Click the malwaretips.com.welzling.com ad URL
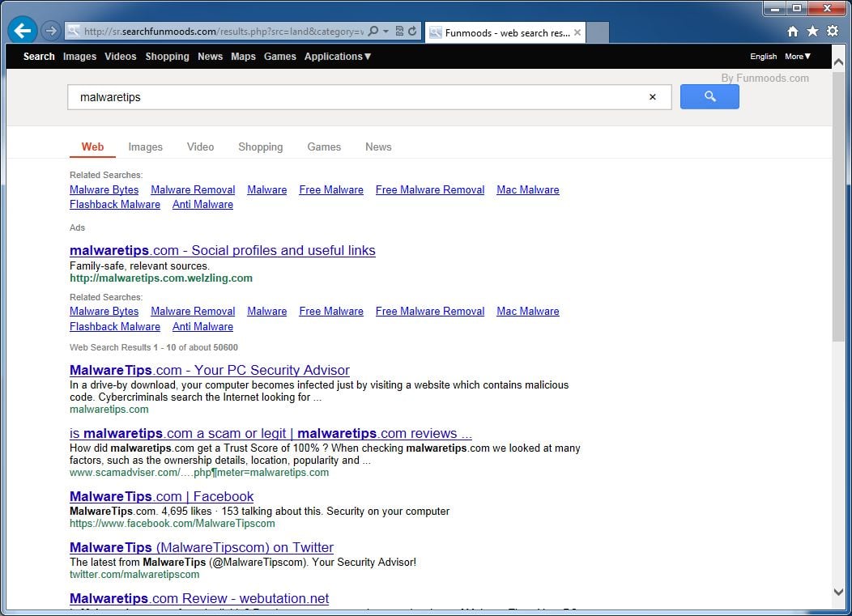Screen dimensions: 852x616 point(161,278)
